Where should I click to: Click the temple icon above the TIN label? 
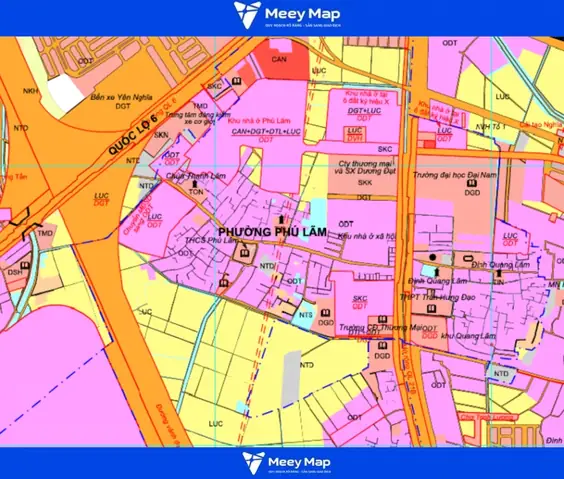click(499, 273)
